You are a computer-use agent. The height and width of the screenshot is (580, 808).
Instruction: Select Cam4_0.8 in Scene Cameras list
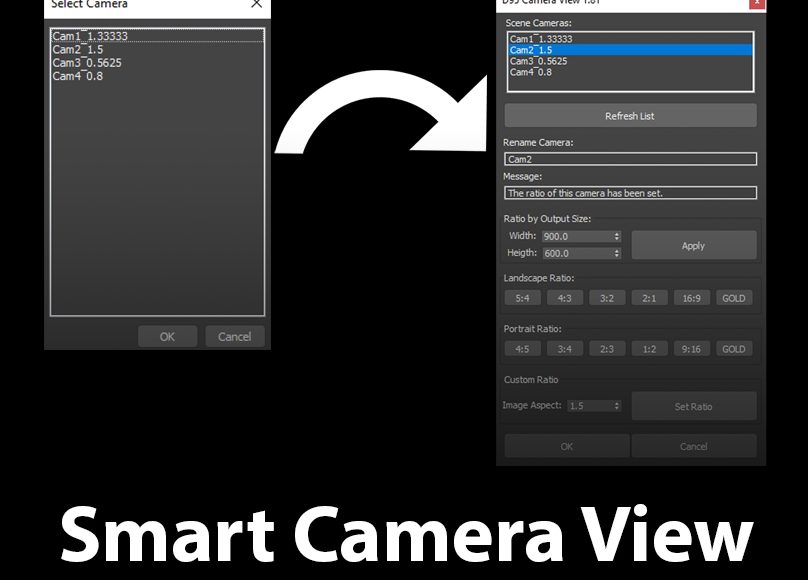point(530,72)
